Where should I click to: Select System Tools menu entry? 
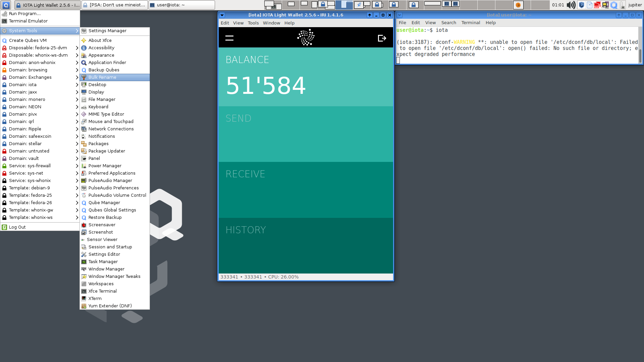[x=40, y=31]
